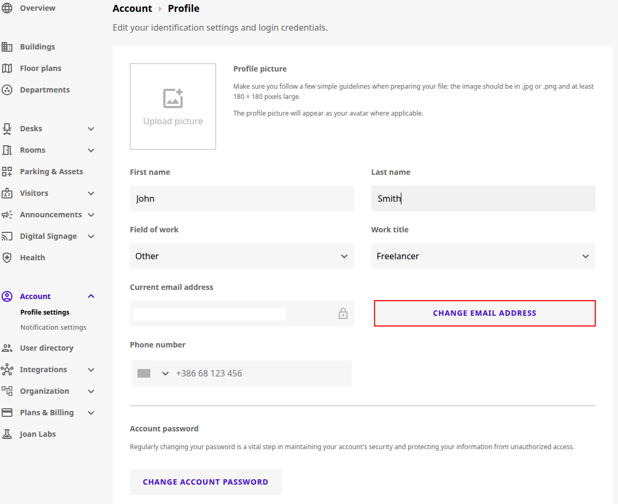Click the Health shield icon
The width and height of the screenshot is (618, 504).
7,258
